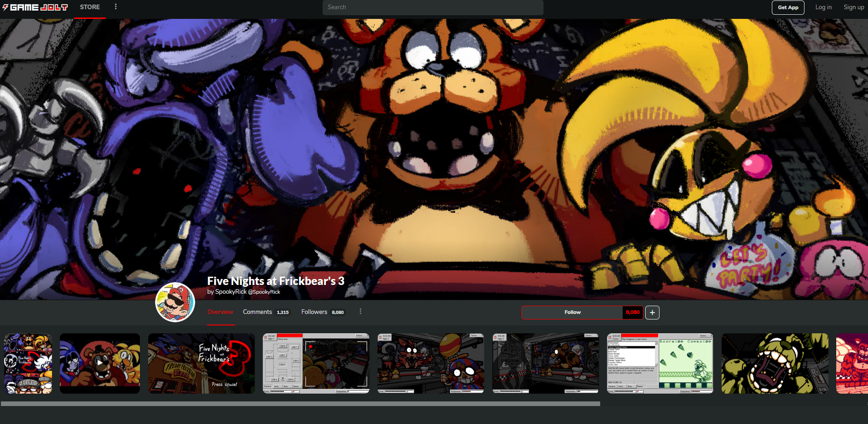Open the top navigation more-options menu
This screenshot has width=868, height=424.
point(116,7)
